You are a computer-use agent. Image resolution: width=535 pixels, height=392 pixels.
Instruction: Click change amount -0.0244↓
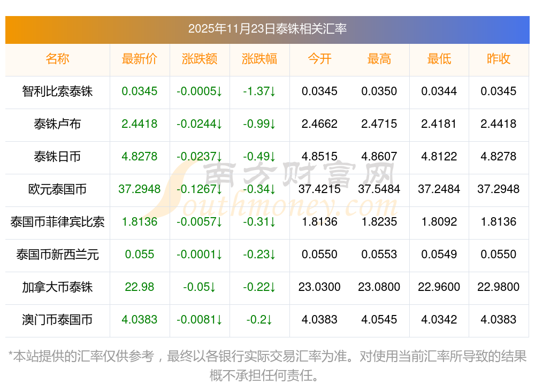(199, 124)
